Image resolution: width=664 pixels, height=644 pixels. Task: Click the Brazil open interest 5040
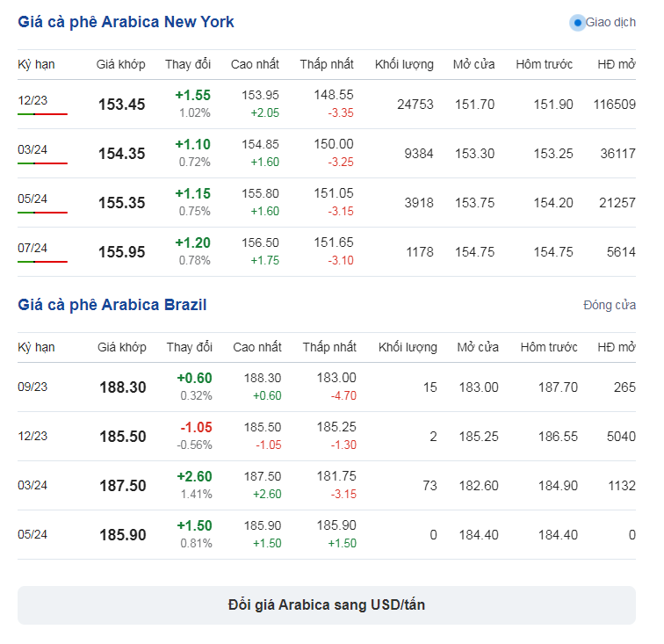pos(621,437)
